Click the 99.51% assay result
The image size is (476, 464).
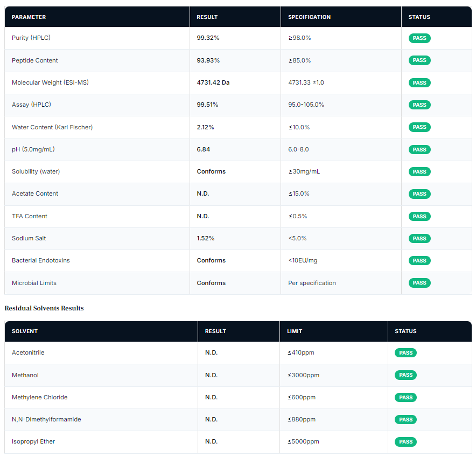(207, 105)
